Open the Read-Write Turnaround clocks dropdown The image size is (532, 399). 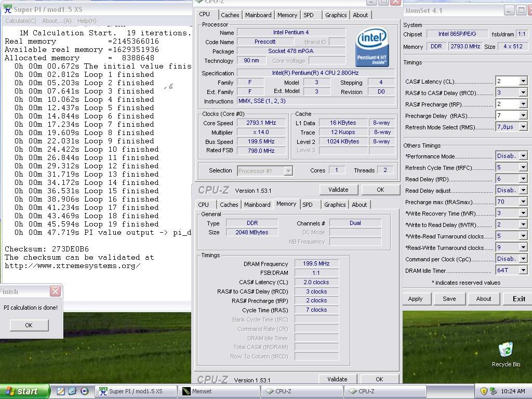(523, 248)
